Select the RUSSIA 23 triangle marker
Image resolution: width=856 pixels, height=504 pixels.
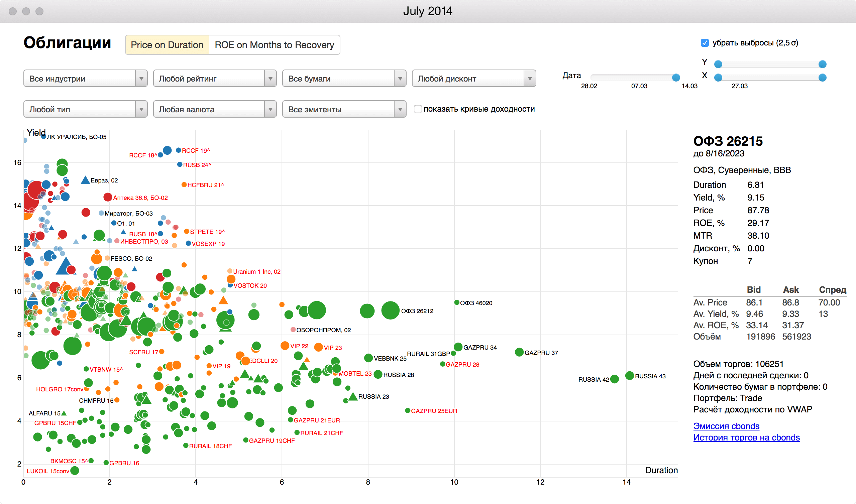click(x=353, y=396)
